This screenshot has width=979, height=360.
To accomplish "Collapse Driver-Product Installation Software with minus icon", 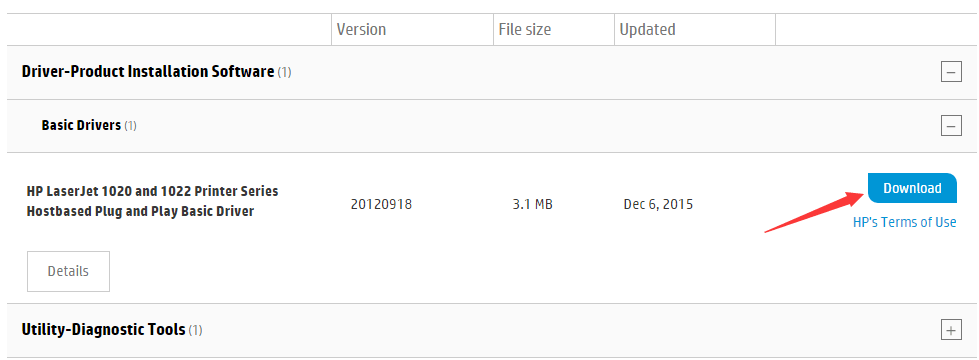I will point(951,72).
